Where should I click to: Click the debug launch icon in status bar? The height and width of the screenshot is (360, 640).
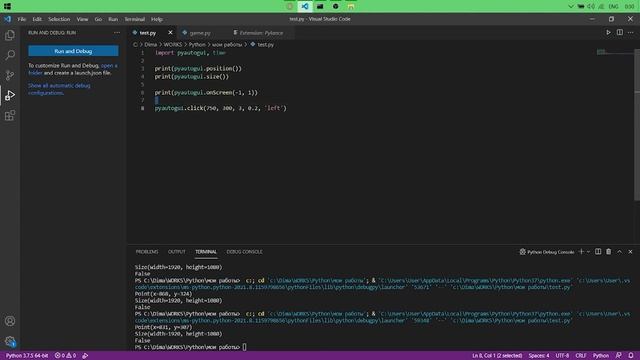pyautogui.click(x=85, y=356)
